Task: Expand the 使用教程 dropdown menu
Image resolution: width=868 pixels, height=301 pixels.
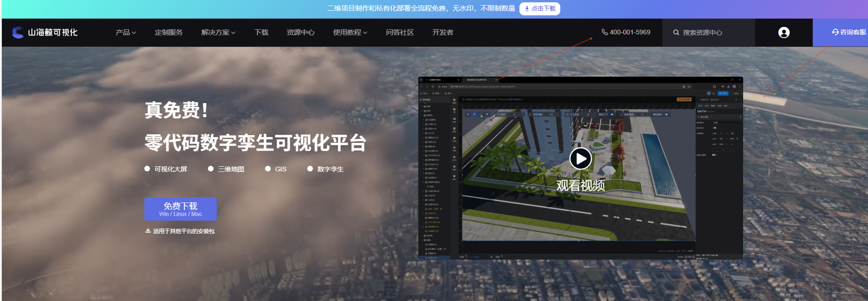Action: [350, 33]
